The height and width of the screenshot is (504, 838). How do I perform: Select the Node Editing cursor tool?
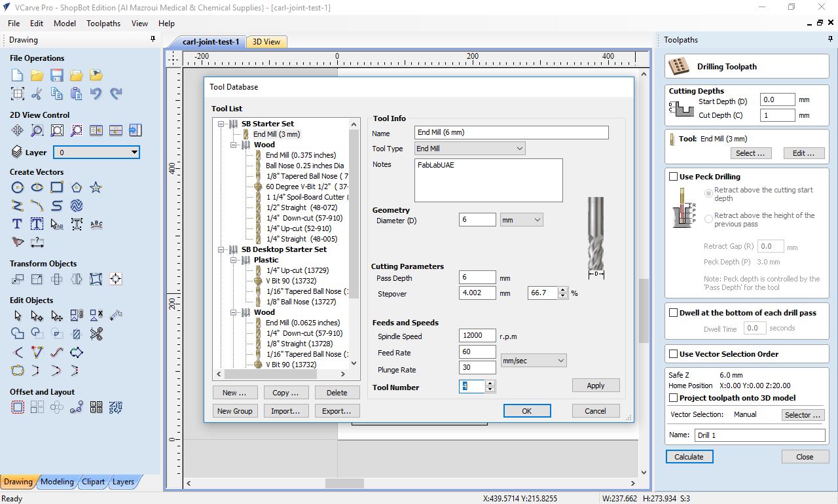37,316
